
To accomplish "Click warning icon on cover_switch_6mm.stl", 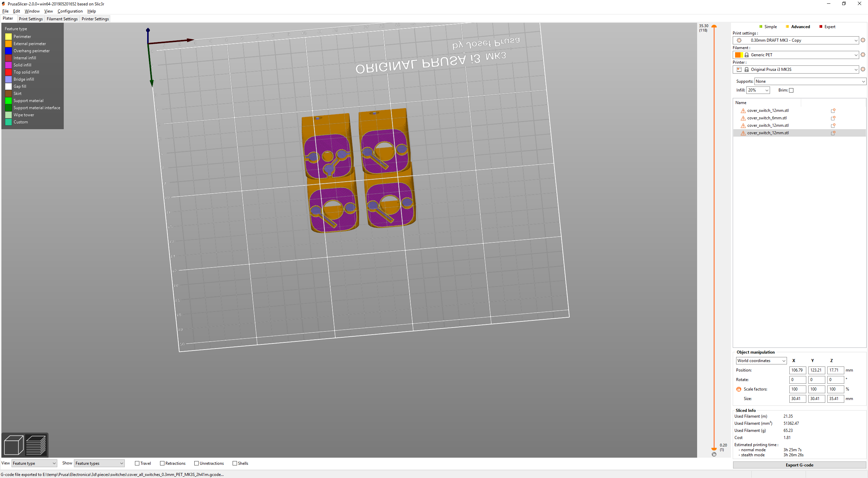I will (743, 118).
